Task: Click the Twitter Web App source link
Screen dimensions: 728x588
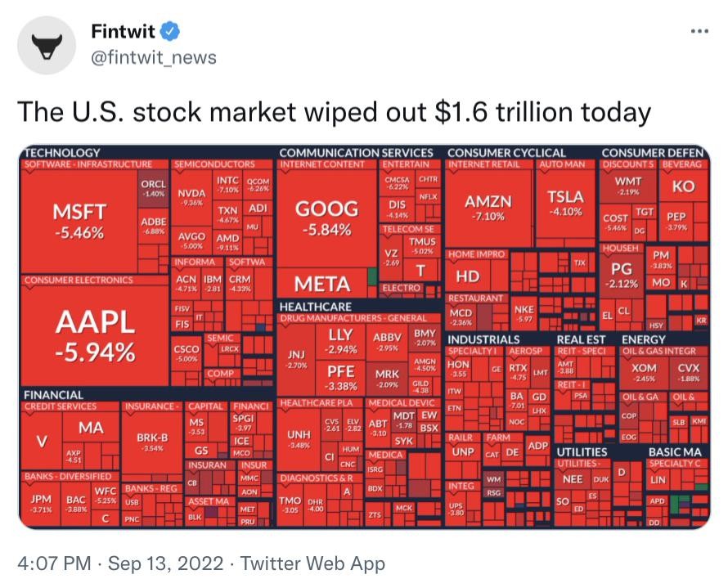Action: [x=313, y=563]
